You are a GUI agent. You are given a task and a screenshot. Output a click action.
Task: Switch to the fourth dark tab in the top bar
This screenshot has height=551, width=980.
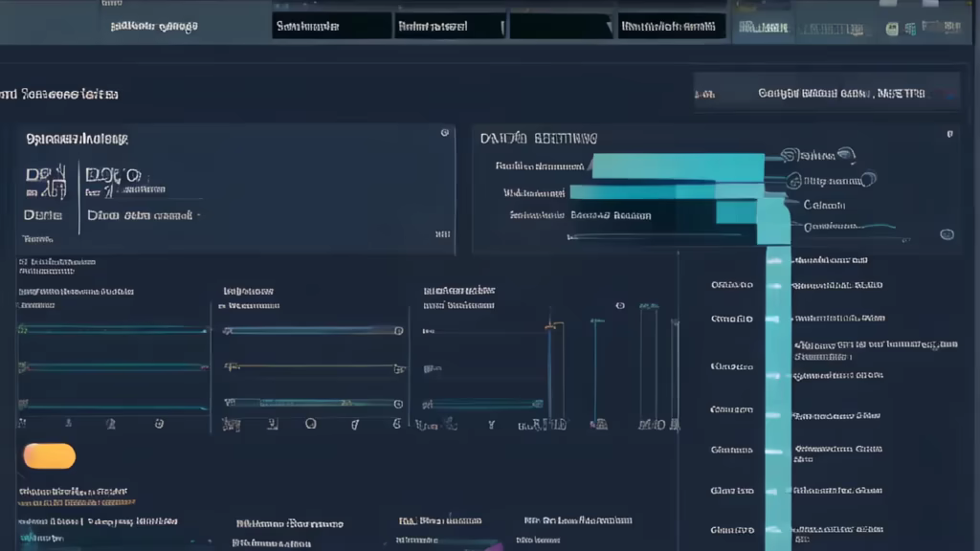coord(671,27)
